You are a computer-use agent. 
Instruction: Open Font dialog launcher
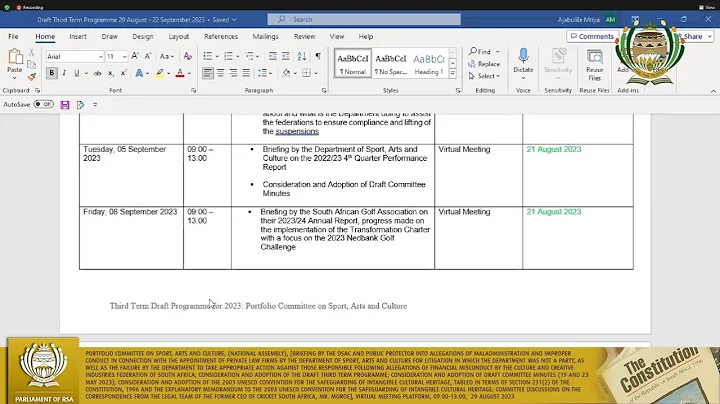click(193, 91)
